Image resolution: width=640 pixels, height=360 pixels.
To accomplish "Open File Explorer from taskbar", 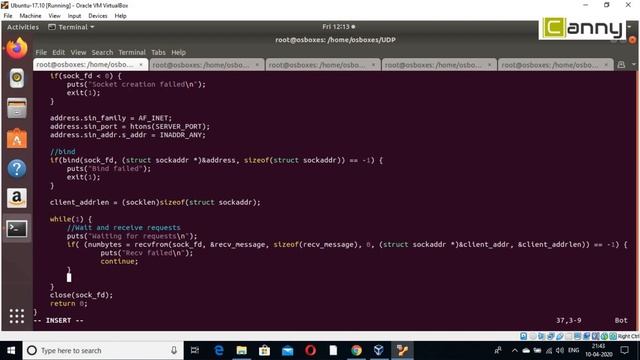I will [242, 350].
